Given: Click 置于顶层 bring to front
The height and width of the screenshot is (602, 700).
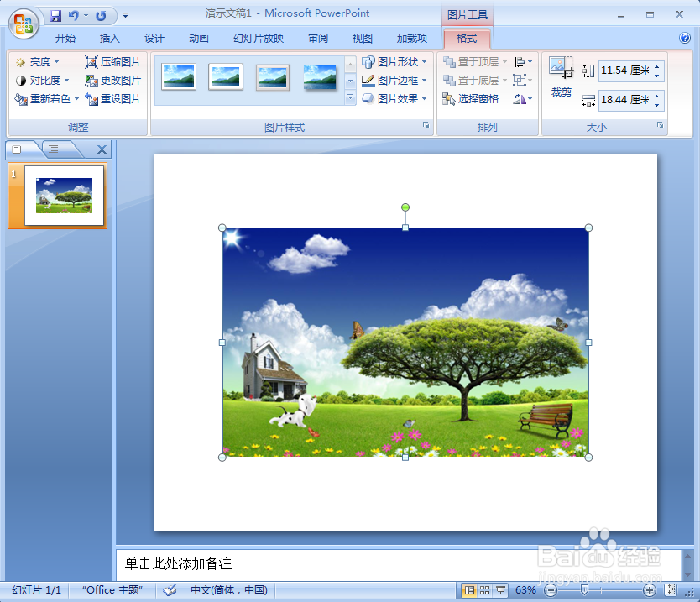Looking at the screenshot, I should coord(475,61).
